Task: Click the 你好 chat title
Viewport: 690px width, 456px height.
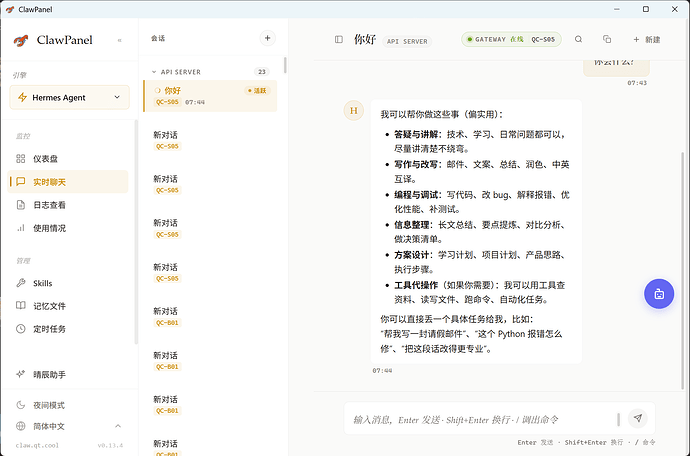Action: click(365, 40)
